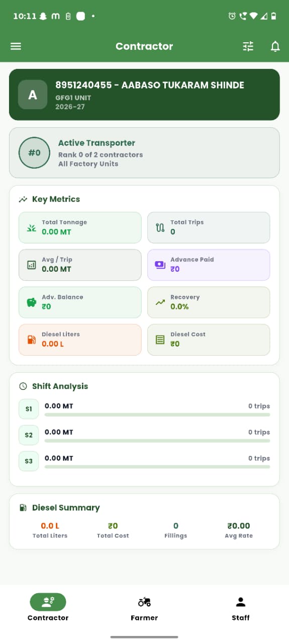Open the Diesel Liters metric card
289x644 pixels.
click(80, 340)
